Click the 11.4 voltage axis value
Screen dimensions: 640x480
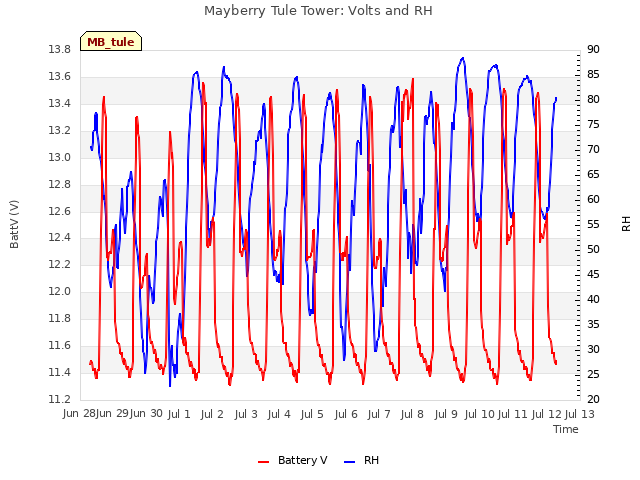pyautogui.click(x=60, y=372)
